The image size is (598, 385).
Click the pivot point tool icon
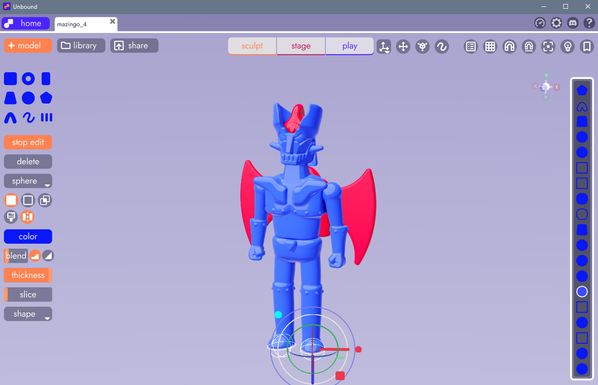(x=423, y=47)
